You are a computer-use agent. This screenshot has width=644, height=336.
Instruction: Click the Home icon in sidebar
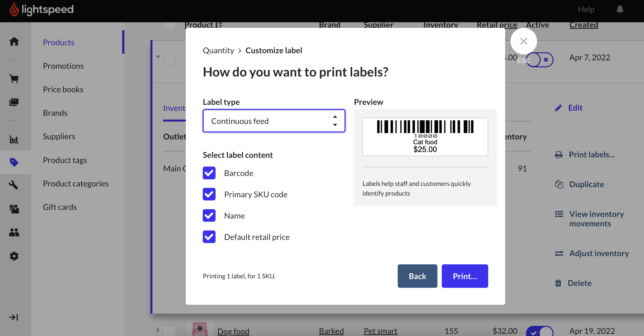coord(14,41)
